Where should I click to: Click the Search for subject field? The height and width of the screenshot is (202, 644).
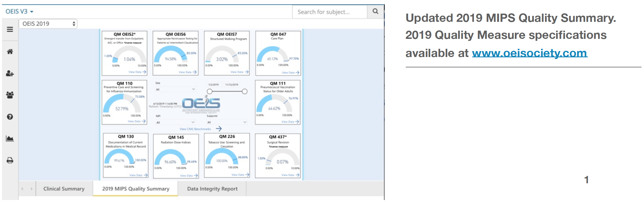click(x=330, y=12)
